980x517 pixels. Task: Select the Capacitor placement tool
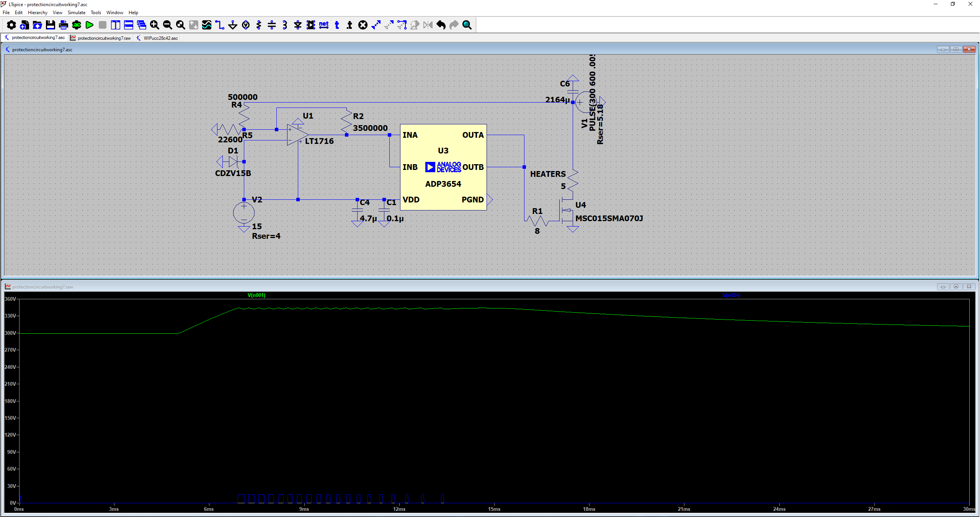(272, 25)
